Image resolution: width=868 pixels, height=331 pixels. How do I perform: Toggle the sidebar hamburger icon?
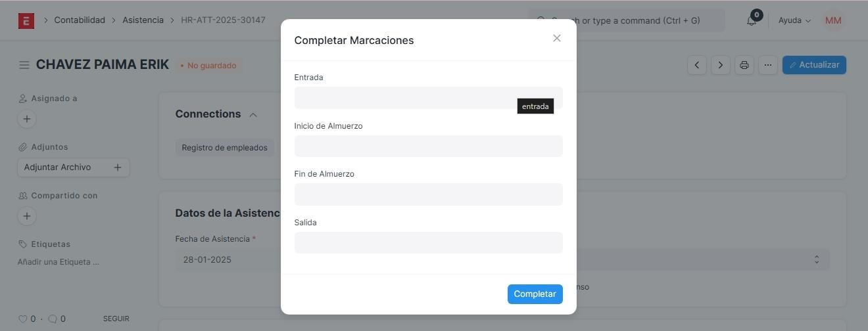pyautogui.click(x=24, y=65)
